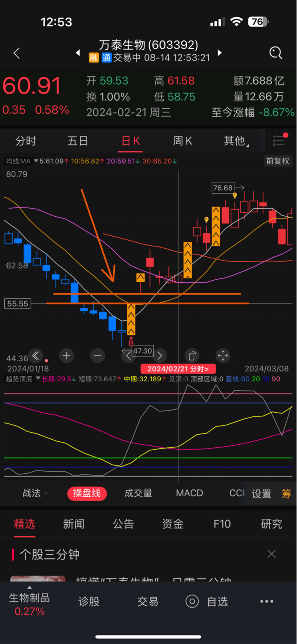This screenshot has height=644, width=297.
Task: Open the 精选 featured tab
Action: coord(24,524)
